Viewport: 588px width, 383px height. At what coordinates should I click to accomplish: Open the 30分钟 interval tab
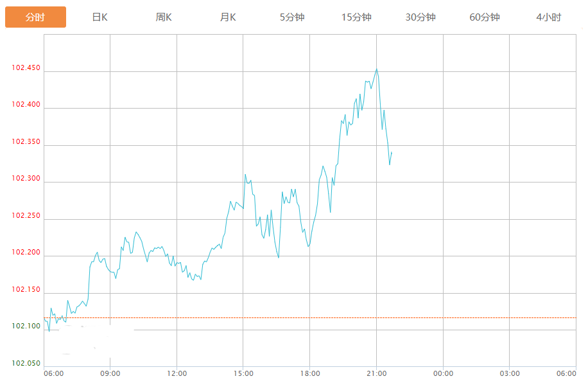[420, 17]
